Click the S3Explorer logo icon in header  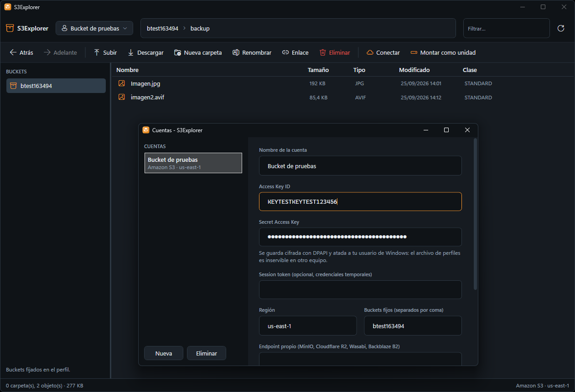[x=10, y=28]
